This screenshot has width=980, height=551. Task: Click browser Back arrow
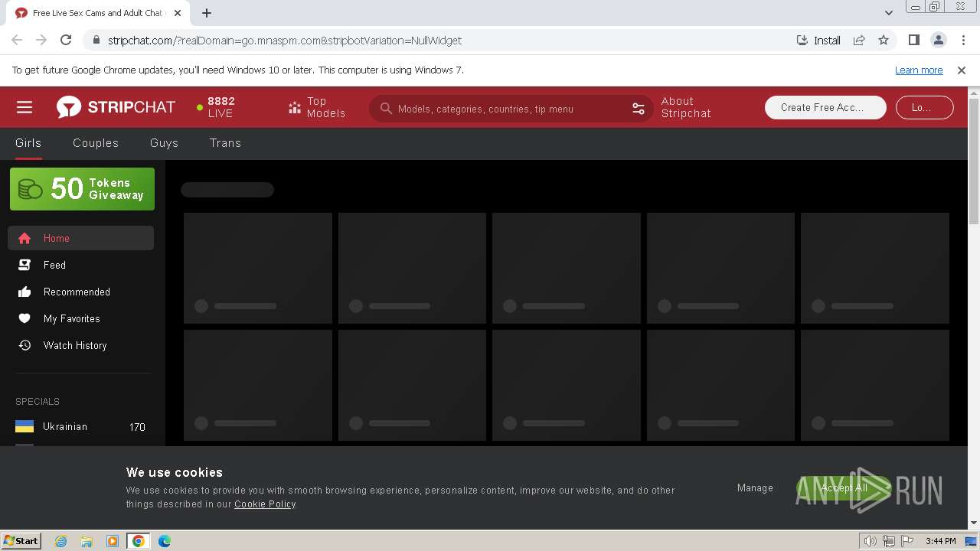pos(17,41)
